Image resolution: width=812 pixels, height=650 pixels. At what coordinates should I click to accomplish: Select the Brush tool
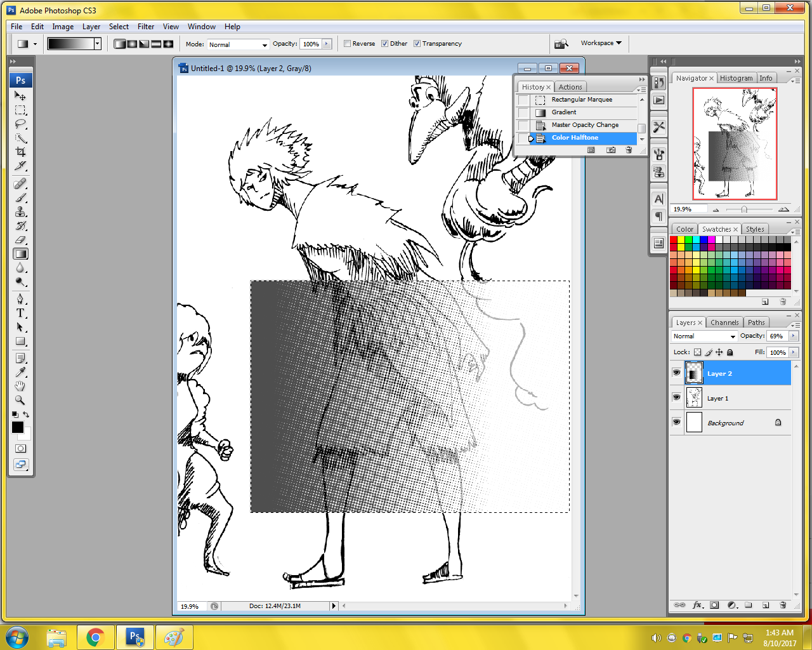(x=20, y=197)
